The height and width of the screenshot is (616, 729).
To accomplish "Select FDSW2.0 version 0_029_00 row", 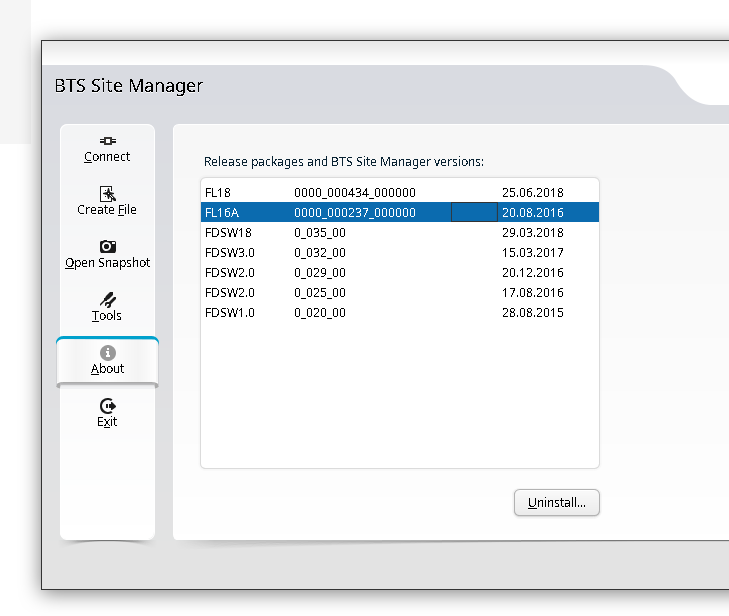I will point(400,272).
